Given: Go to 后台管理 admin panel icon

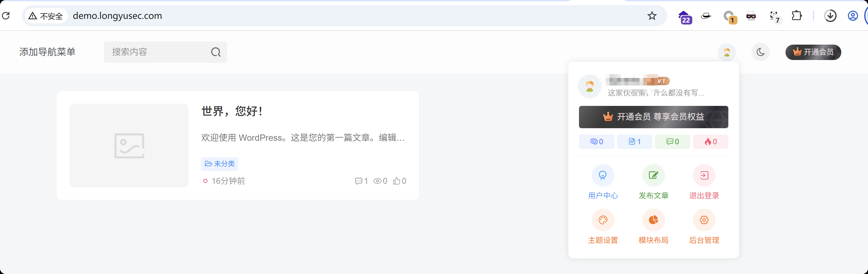Looking at the screenshot, I should 704,220.
